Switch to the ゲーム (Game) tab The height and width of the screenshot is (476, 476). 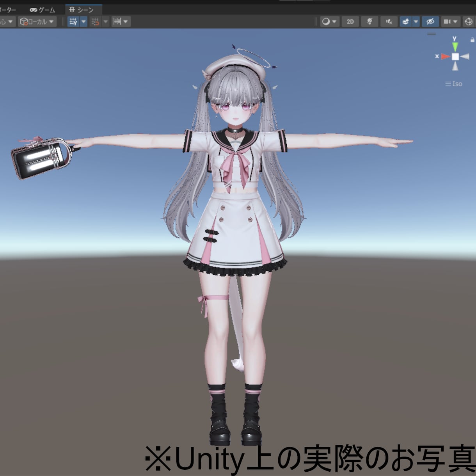tap(43, 10)
